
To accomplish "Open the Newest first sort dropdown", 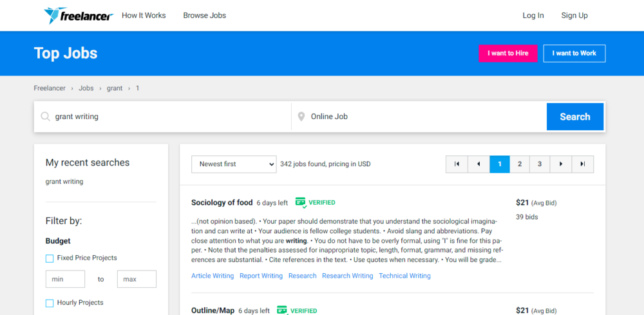I will click(234, 164).
